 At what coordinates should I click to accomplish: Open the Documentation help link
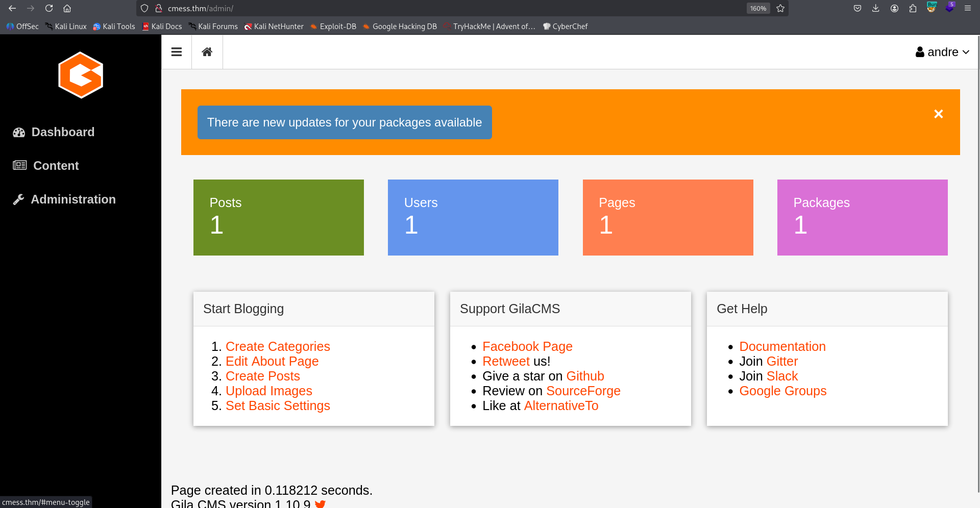[782, 346]
